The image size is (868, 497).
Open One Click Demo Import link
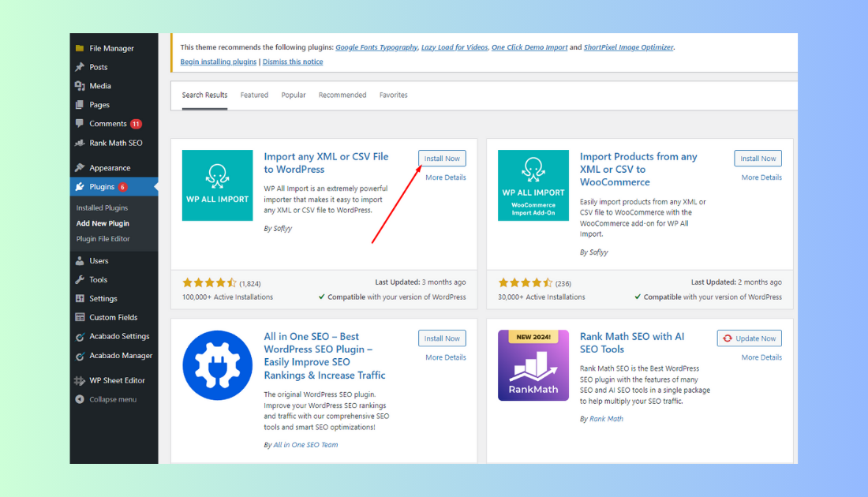pyautogui.click(x=529, y=47)
